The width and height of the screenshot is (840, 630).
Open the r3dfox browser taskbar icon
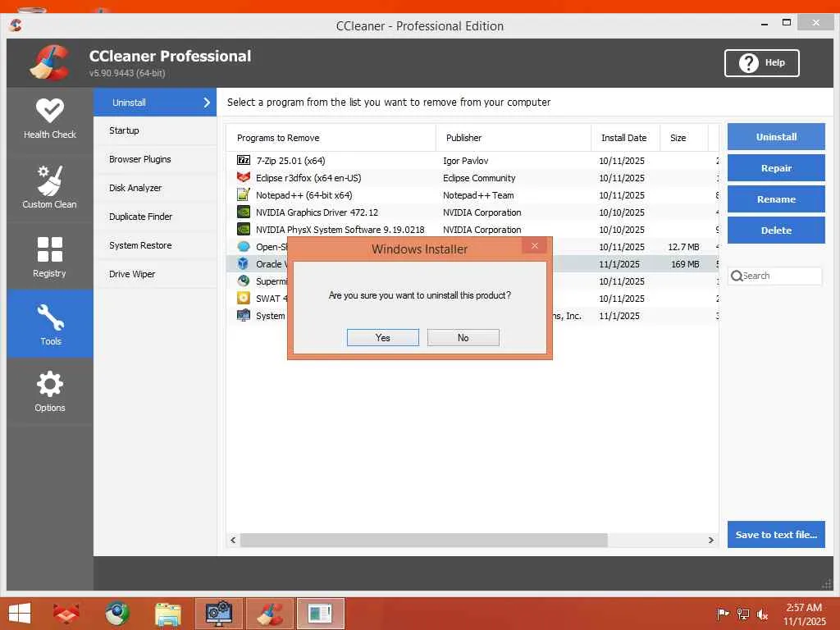click(x=66, y=614)
